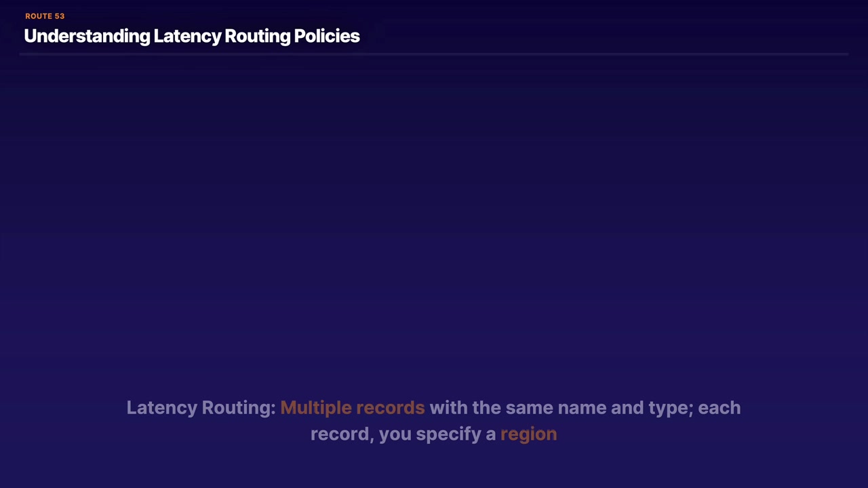Image resolution: width=868 pixels, height=488 pixels.
Task: Click the highlighted orange word region
Action: [x=528, y=434]
